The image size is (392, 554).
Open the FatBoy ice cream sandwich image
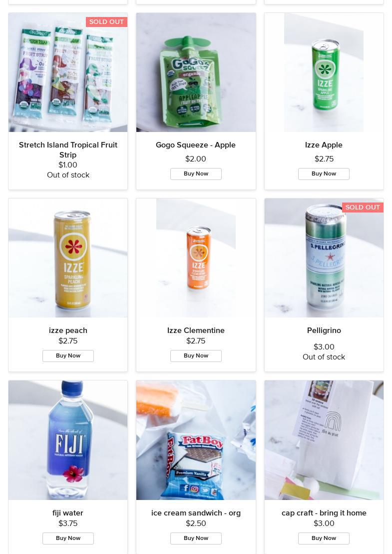tap(196, 440)
